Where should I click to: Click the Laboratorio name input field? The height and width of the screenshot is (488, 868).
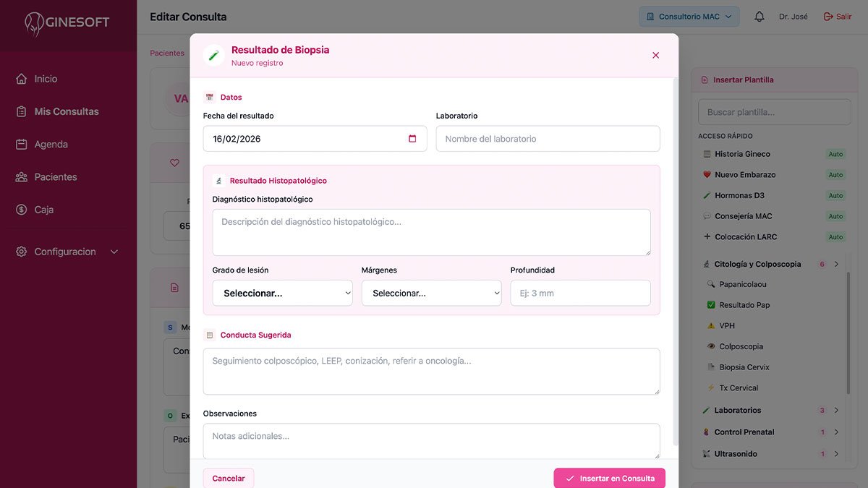pos(548,139)
